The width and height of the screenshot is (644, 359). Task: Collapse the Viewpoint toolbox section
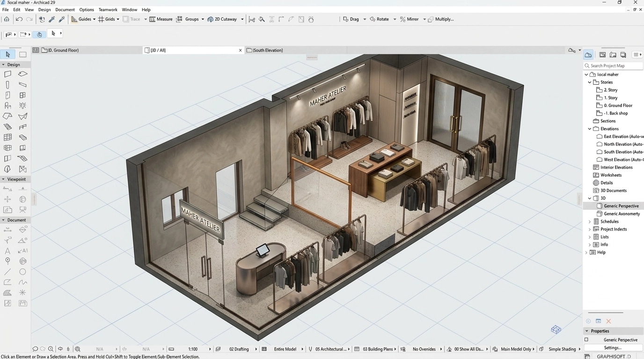3,179
